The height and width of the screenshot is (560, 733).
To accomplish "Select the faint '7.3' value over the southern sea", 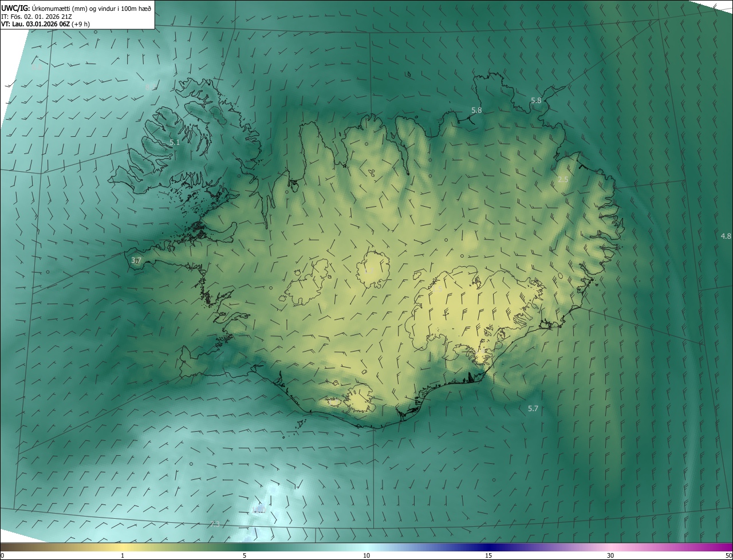I will [x=215, y=524].
